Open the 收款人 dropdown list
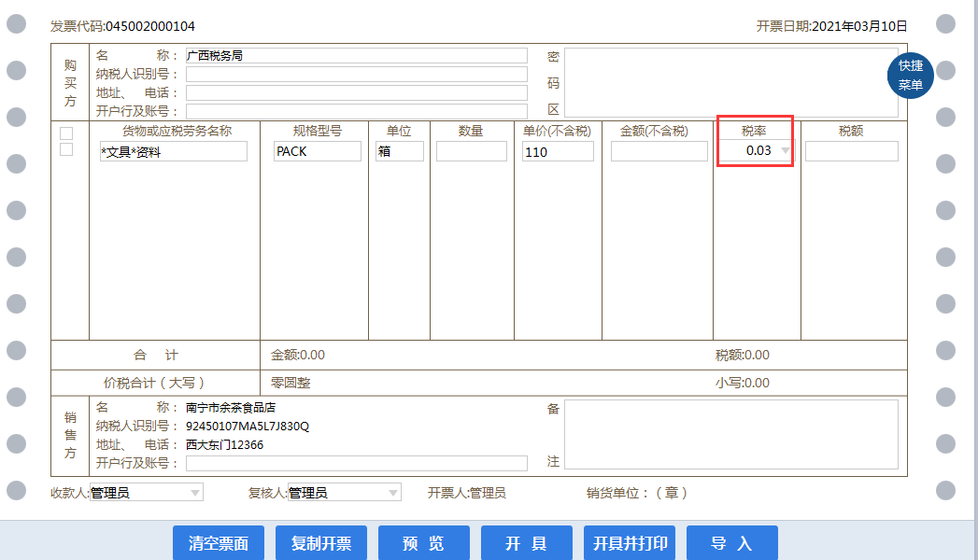978x560 pixels. coord(195,493)
